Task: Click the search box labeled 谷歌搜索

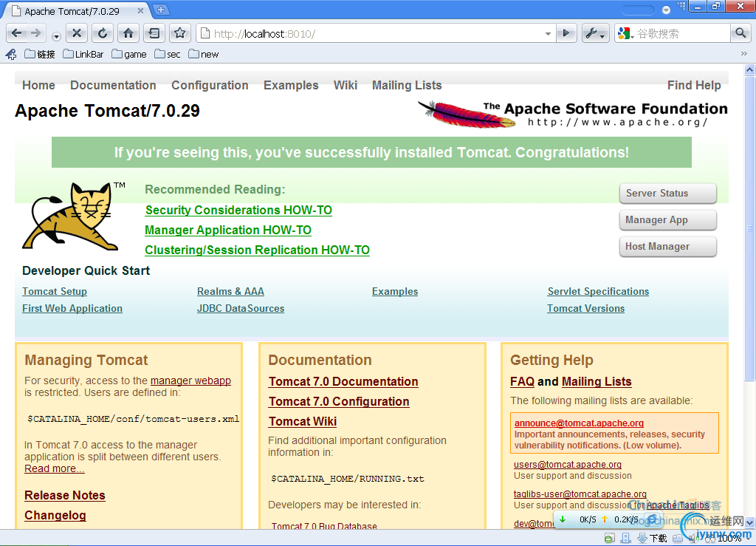Action: coord(682,34)
